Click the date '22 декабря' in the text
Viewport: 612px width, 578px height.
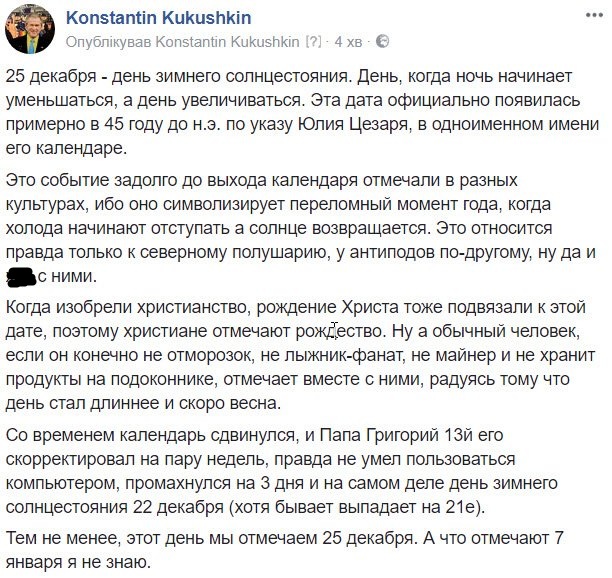[x=178, y=507]
